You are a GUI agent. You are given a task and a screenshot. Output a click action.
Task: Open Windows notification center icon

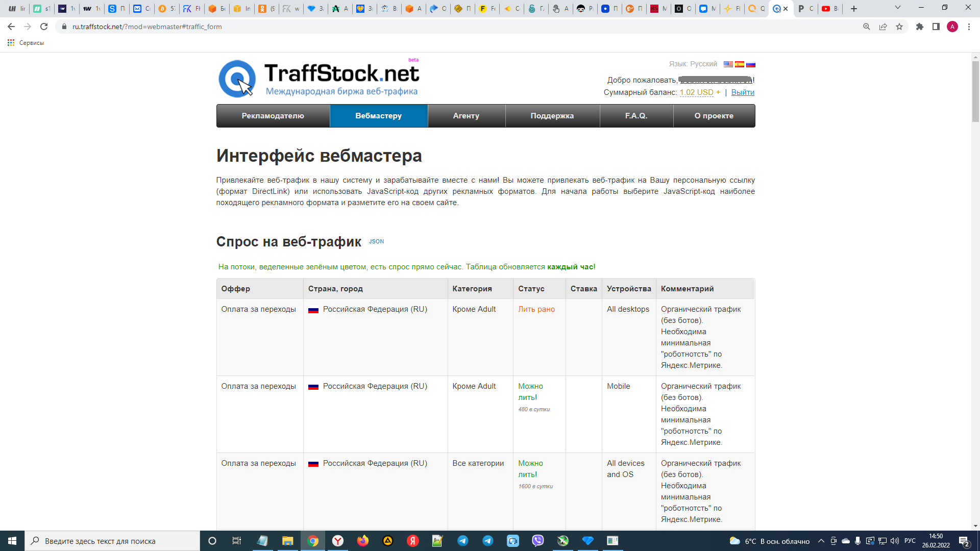964,541
